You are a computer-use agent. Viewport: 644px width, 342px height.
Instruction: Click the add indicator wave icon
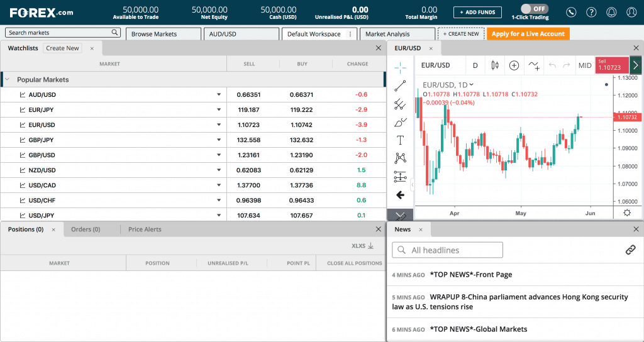click(x=534, y=65)
